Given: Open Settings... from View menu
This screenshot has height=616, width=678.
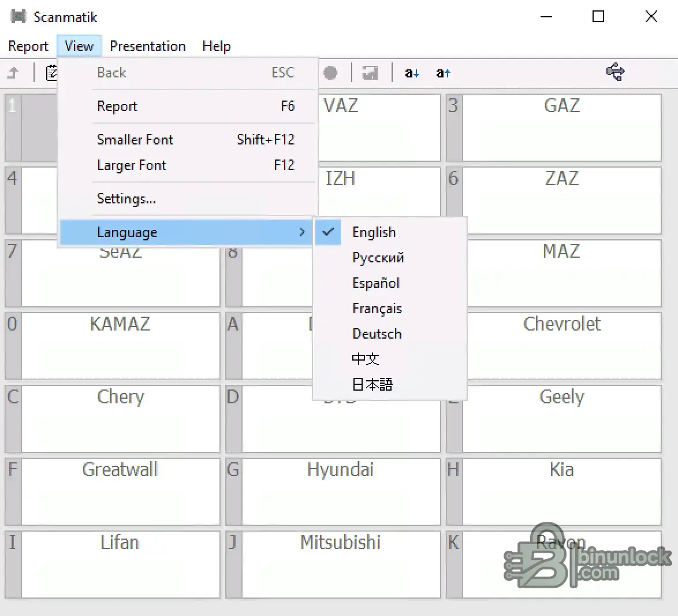Looking at the screenshot, I should pos(188,199).
